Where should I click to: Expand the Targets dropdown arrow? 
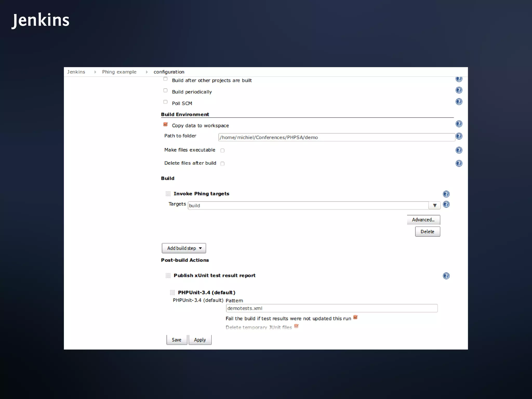(435, 205)
